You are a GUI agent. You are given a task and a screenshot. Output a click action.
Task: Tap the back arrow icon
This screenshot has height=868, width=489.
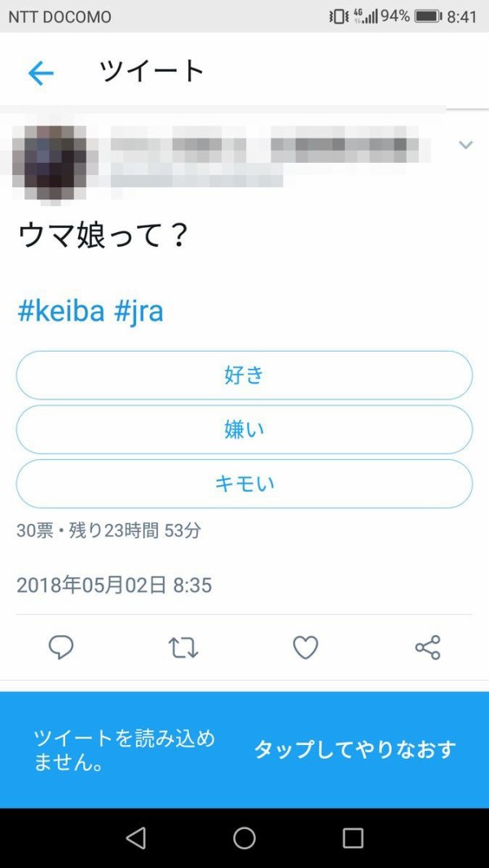point(41,73)
